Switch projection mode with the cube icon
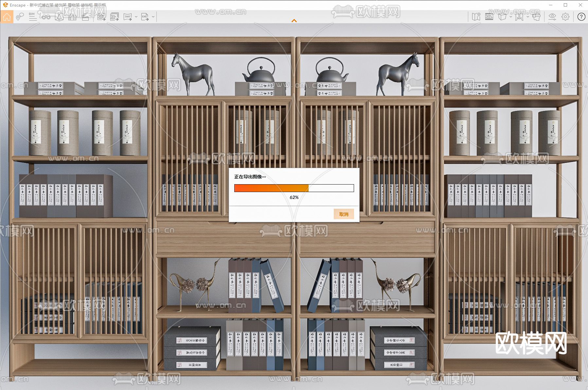This screenshot has height=390, width=588. click(x=502, y=17)
